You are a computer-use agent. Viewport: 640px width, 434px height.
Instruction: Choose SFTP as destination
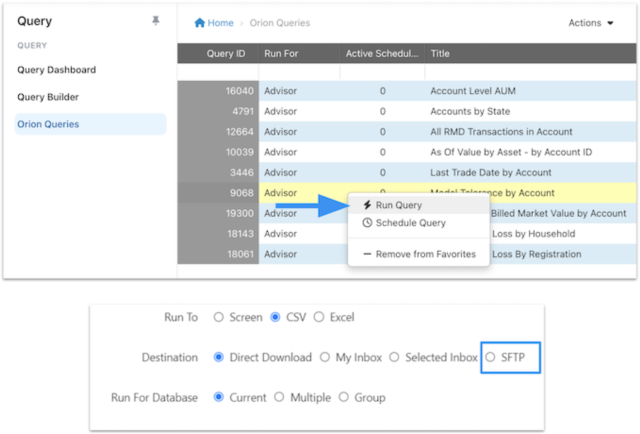coord(490,357)
